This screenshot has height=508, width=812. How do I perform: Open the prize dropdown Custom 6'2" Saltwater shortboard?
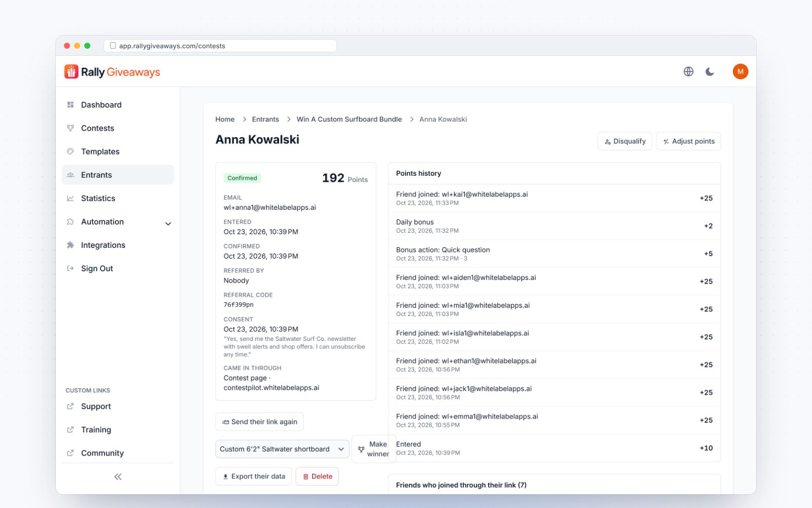(x=282, y=449)
